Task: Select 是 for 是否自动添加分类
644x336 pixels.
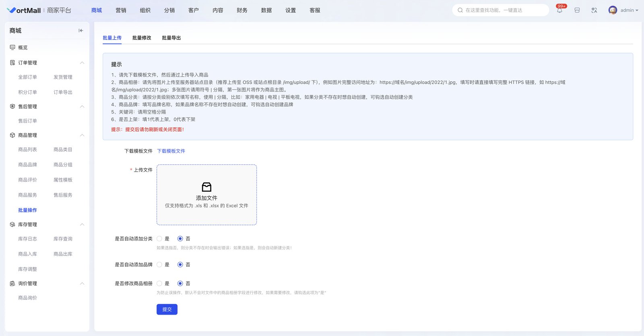Action: [x=160, y=239]
